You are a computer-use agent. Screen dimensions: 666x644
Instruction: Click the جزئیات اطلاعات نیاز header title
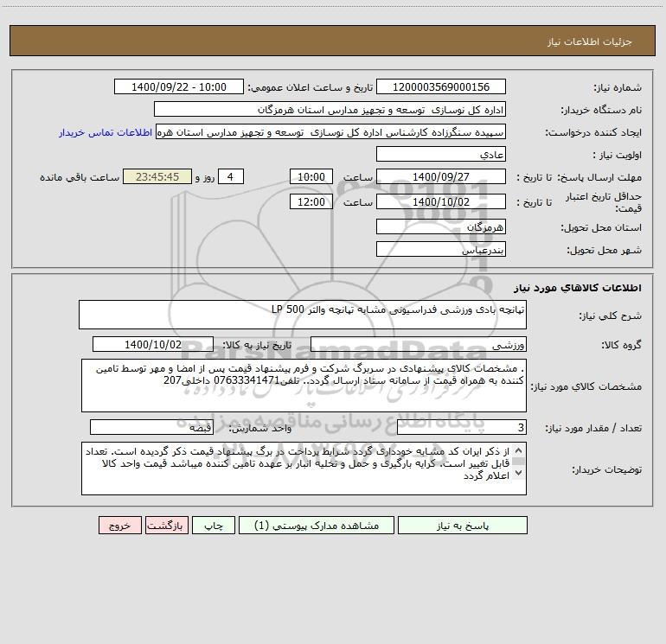pos(590,41)
